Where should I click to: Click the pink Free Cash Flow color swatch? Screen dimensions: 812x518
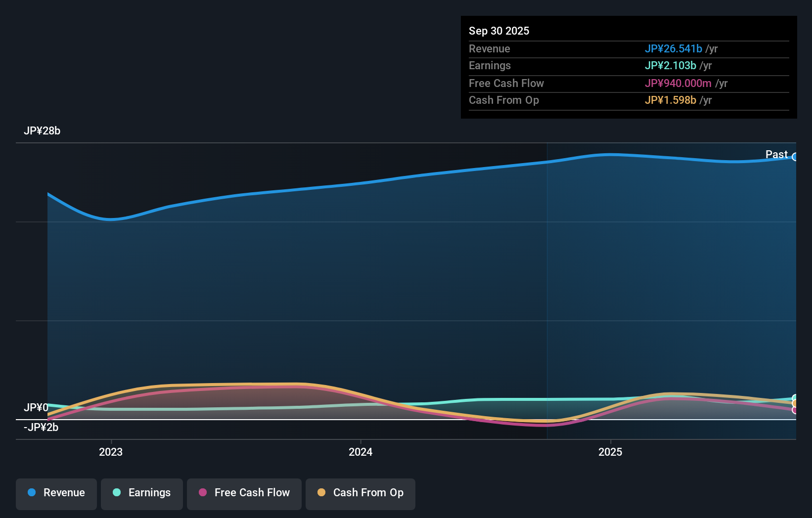[x=203, y=493]
